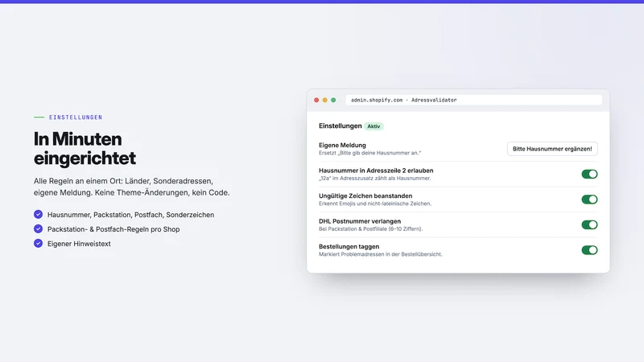
Task: Click the EINSTELLUNGEN section label
Action: (x=76, y=117)
